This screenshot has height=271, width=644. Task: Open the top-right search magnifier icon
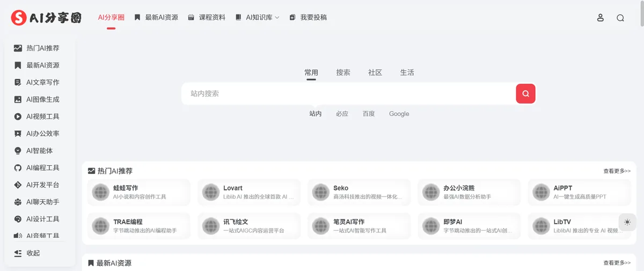(620, 18)
